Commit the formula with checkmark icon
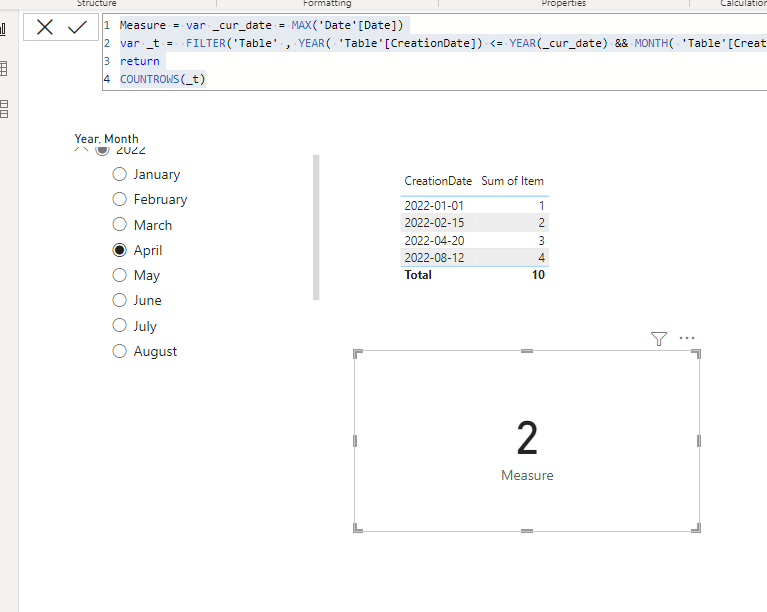Viewport: 767px width, 612px height. pyautogui.click(x=77, y=27)
